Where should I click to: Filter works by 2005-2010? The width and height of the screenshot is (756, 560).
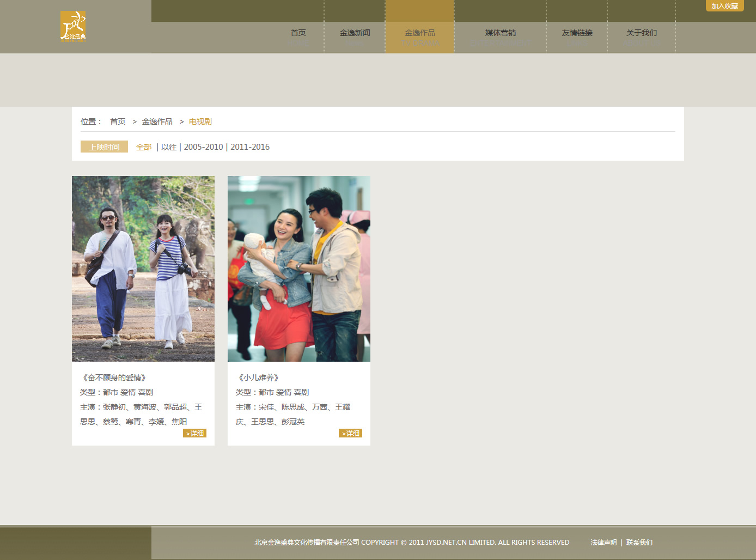click(x=203, y=147)
